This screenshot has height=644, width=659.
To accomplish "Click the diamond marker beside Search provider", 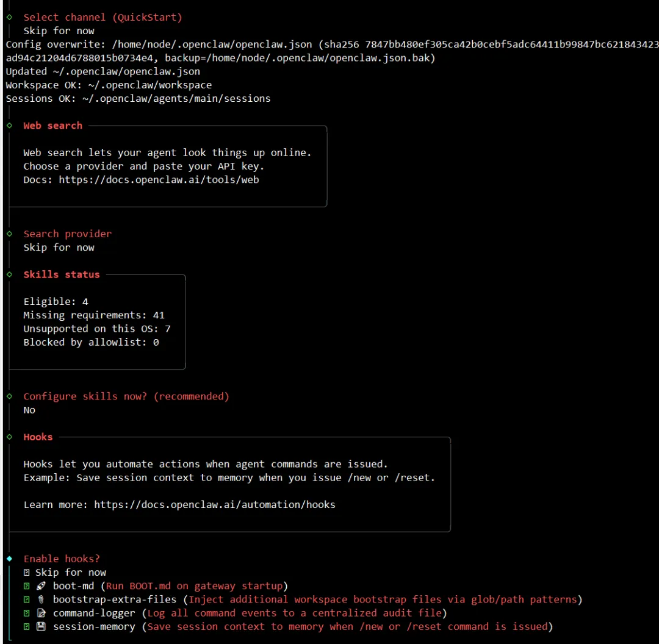I will pyautogui.click(x=9, y=234).
